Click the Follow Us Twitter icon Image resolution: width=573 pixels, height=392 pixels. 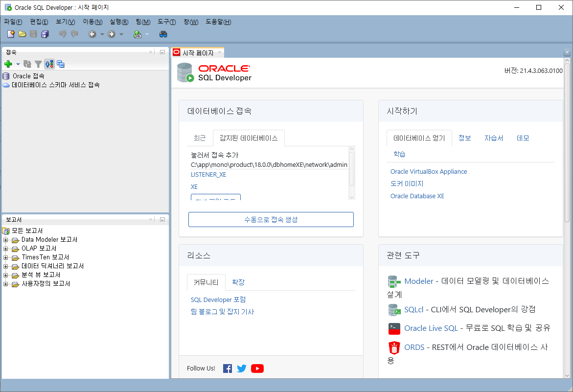(242, 368)
